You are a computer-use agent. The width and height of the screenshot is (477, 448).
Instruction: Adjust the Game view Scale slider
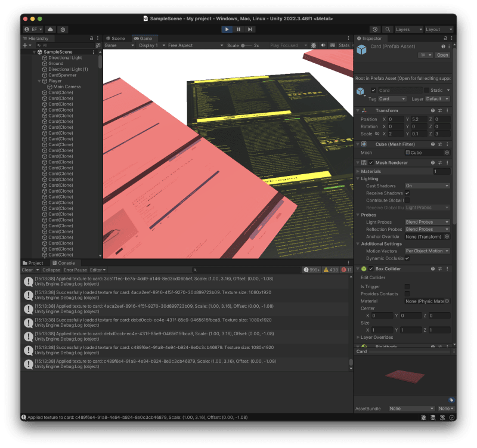(x=246, y=45)
